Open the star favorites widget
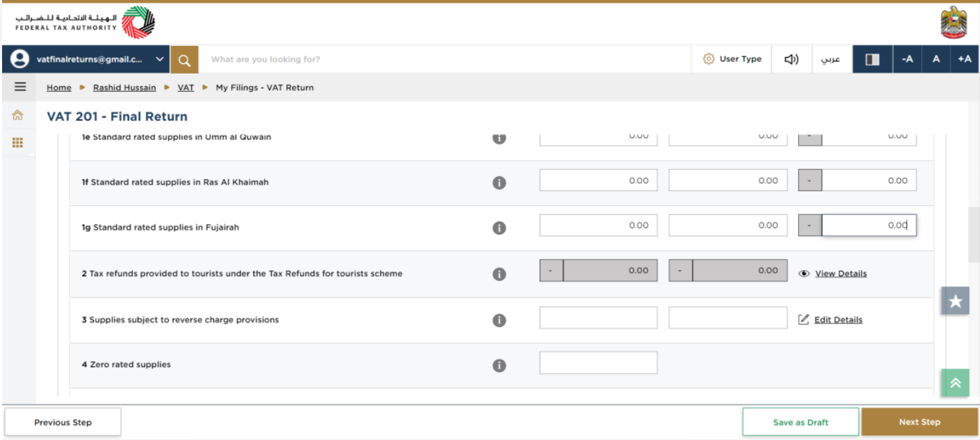This screenshot has width=980, height=440. 955,301
